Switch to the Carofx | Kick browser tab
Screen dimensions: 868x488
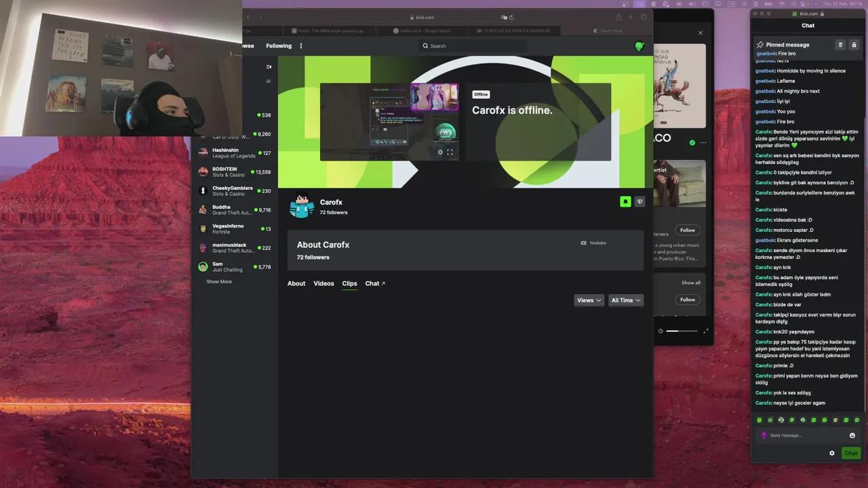(x=607, y=30)
